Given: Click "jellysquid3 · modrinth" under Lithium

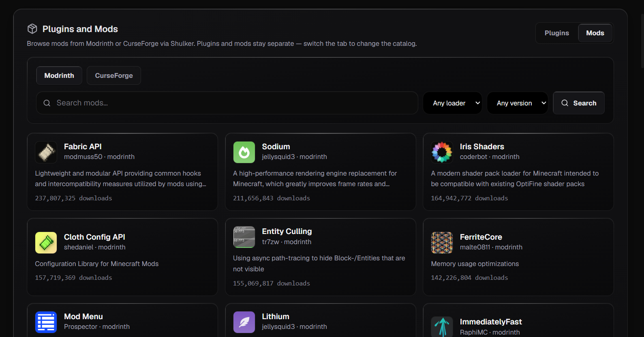Looking at the screenshot, I should 294,326.
